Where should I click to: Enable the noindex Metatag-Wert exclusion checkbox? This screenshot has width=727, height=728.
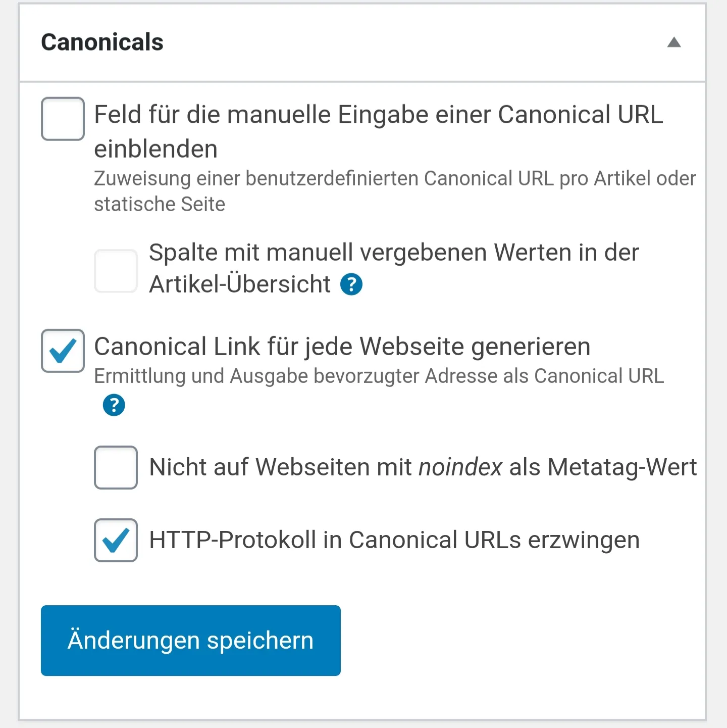click(116, 467)
